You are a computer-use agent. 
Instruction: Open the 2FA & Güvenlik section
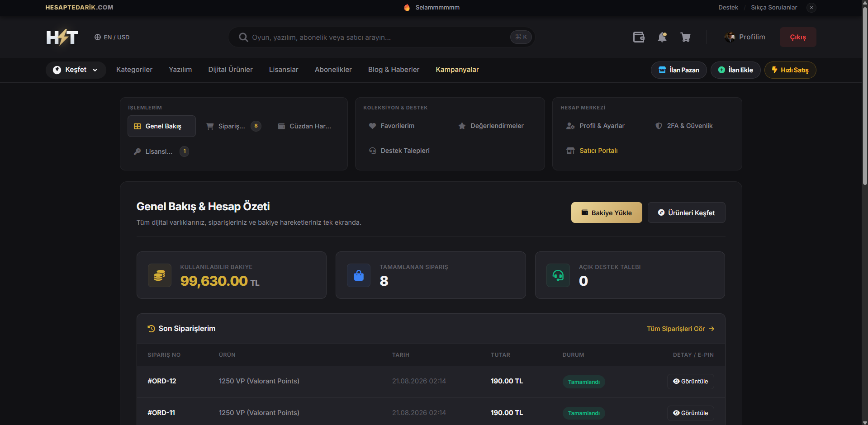click(684, 126)
